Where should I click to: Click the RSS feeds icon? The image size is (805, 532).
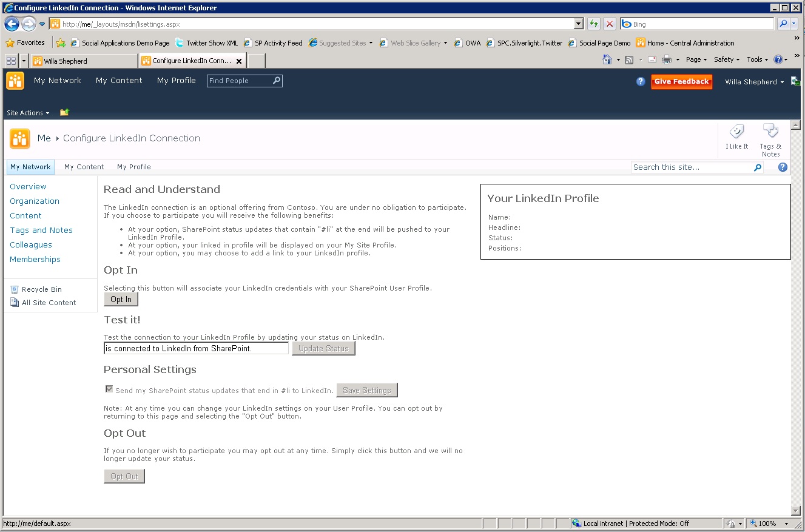point(630,59)
